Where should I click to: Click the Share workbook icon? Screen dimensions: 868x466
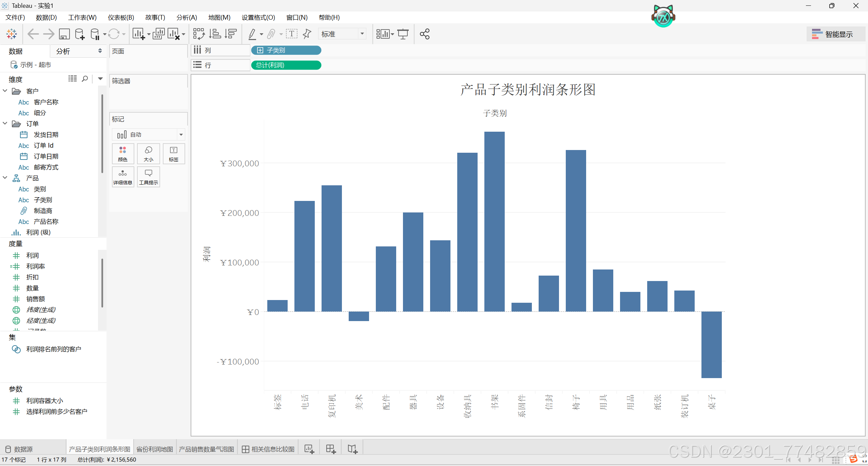pyautogui.click(x=424, y=34)
